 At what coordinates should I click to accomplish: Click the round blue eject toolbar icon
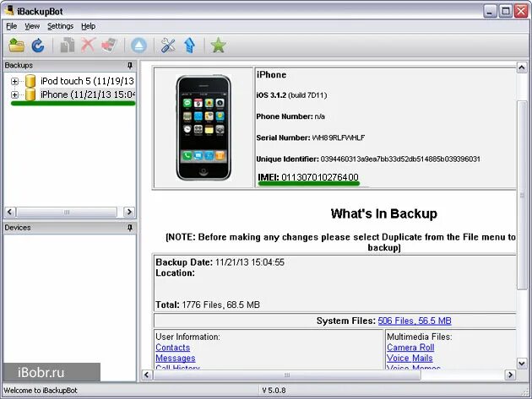[x=138, y=45]
